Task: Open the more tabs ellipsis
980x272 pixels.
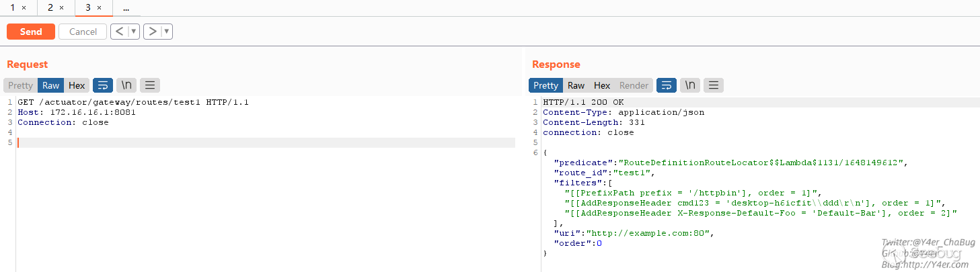Action: 126,8
